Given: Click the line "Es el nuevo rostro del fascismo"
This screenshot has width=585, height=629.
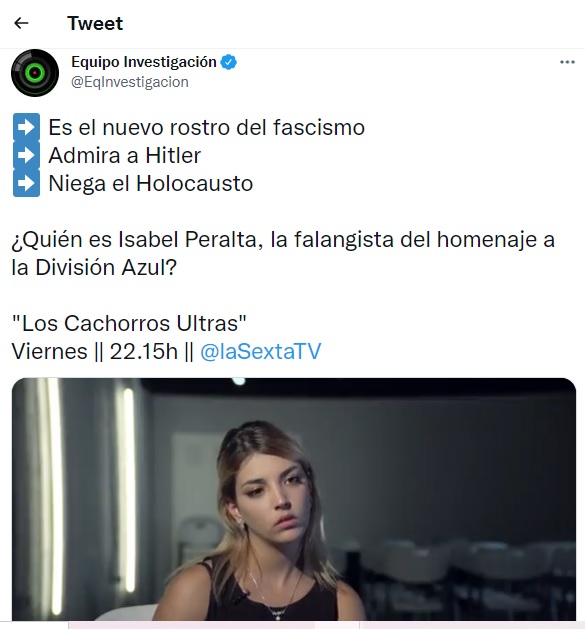Looking at the screenshot, I should 206,128.
